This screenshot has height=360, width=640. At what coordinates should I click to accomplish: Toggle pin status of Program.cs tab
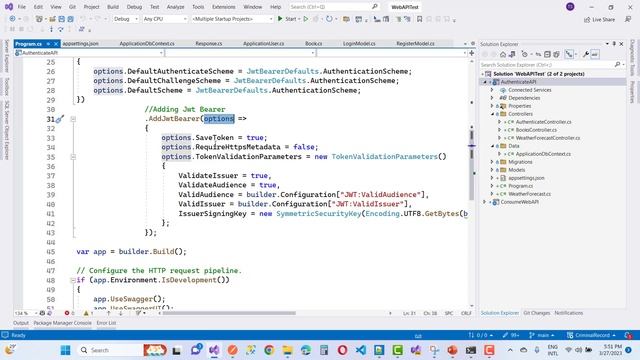[48, 44]
